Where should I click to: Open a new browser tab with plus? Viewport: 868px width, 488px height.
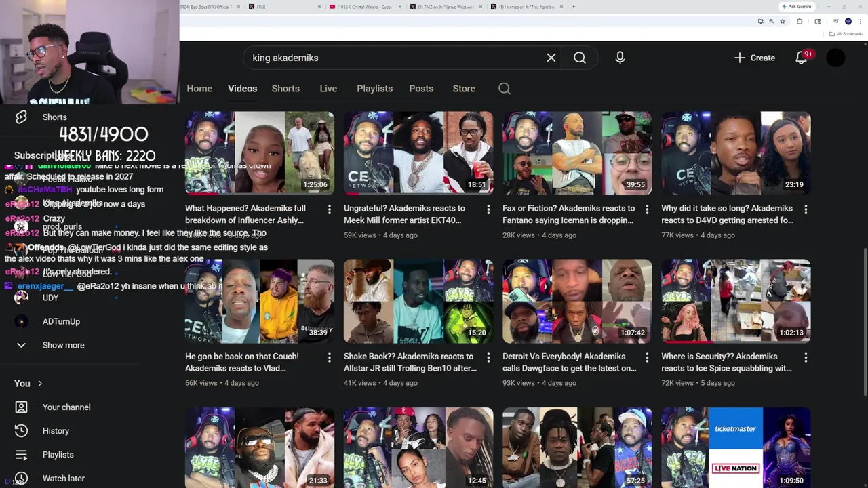[574, 7]
